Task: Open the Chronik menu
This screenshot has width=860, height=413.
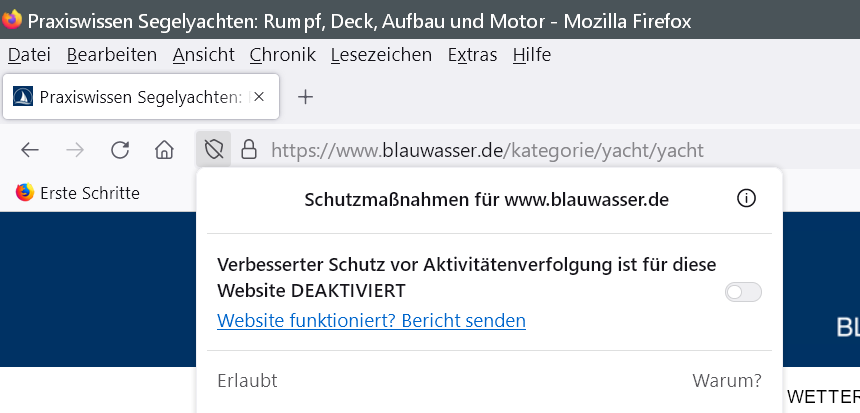Action: (282, 55)
